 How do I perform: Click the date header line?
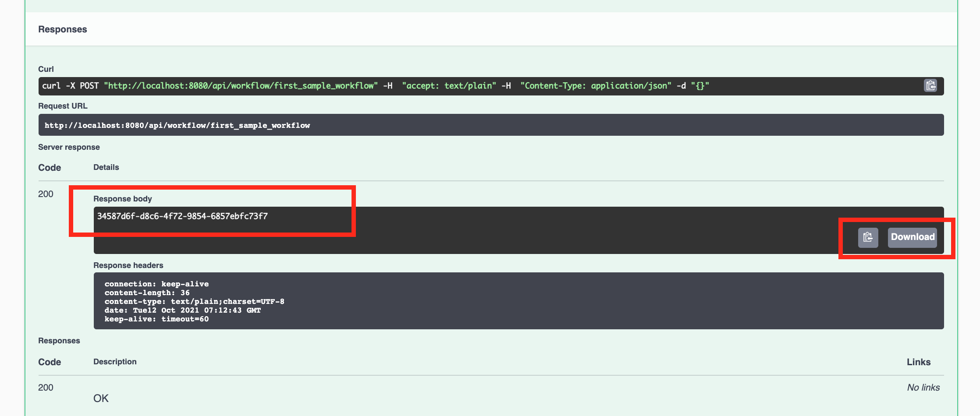[182, 310]
